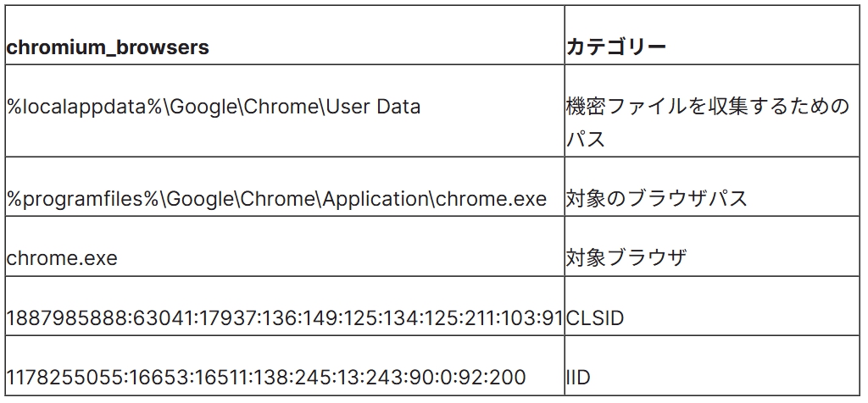868x403 pixels.
Task: Click the IID label
Action: [578, 377]
